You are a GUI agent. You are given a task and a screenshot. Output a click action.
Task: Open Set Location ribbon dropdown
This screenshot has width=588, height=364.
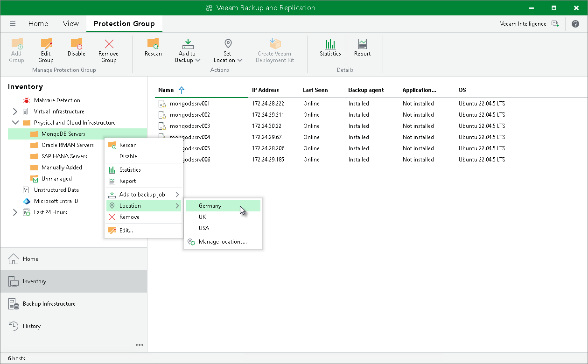(x=228, y=51)
